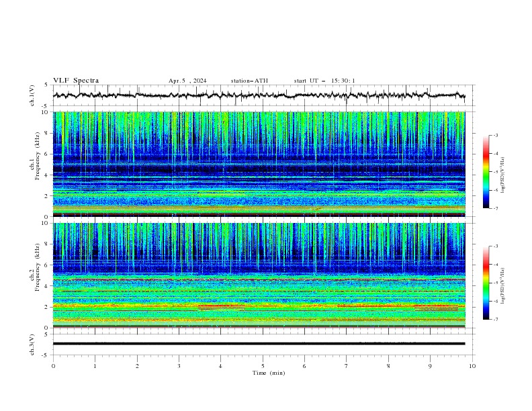Click the "VLF Spectra" title text
The image size is (532, 411).
click(76, 81)
